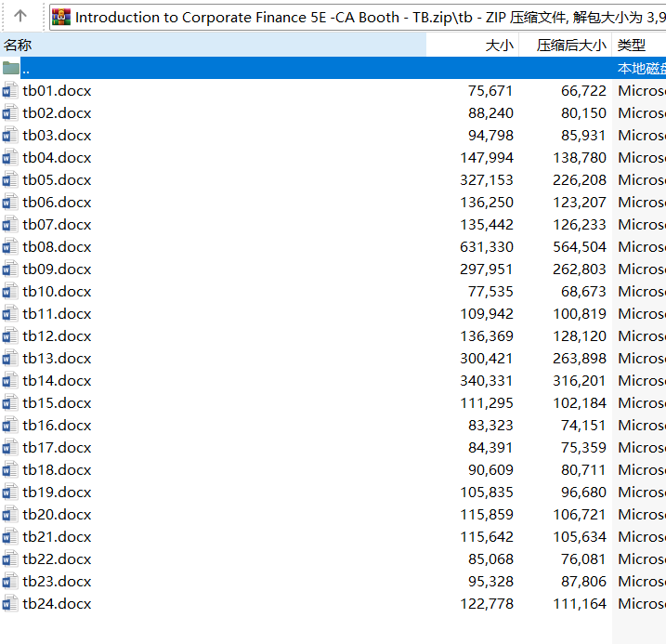The width and height of the screenshot is (666, 644).
Task: Select the Word icon beside tb02.docx
Action: click(10, 113)
